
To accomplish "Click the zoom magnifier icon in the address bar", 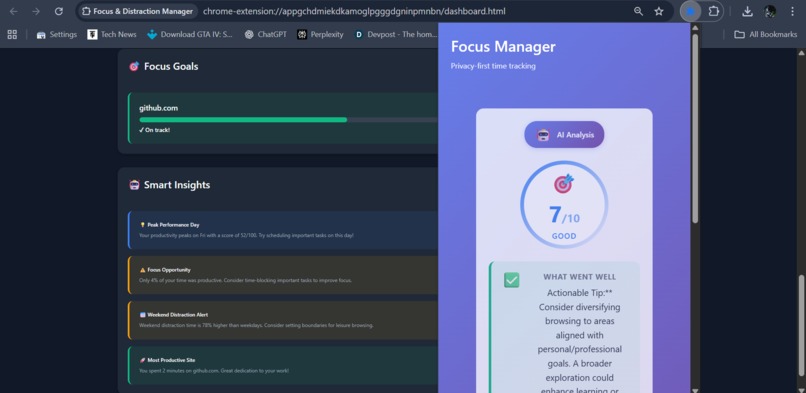I will (x=638, y=11).
